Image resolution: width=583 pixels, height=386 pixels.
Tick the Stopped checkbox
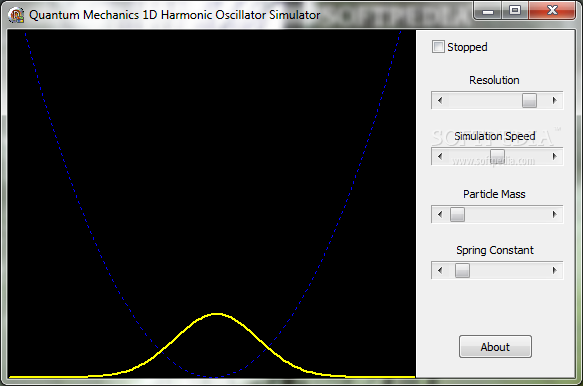pyautogui.click(x=438, y=47)
